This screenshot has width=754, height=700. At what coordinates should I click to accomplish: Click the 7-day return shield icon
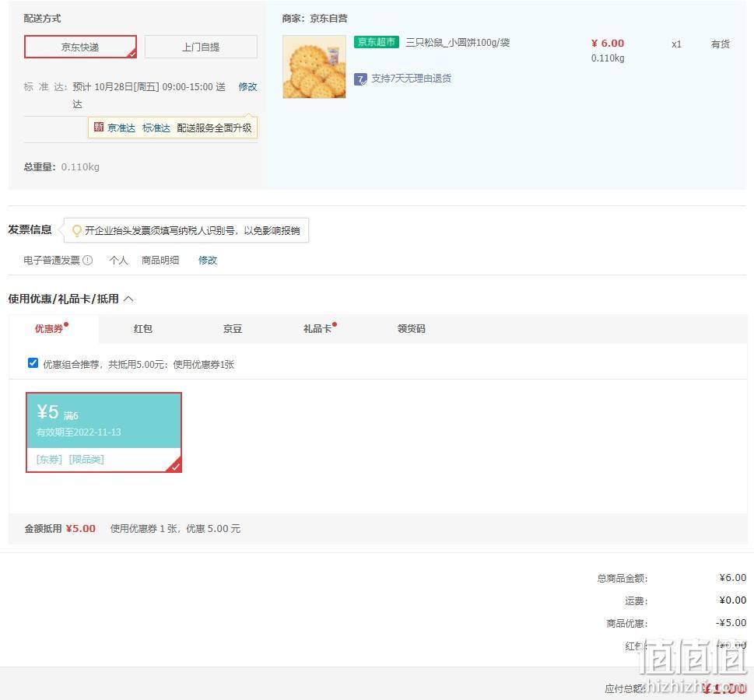pyautogui.click(x=360, y=79)
